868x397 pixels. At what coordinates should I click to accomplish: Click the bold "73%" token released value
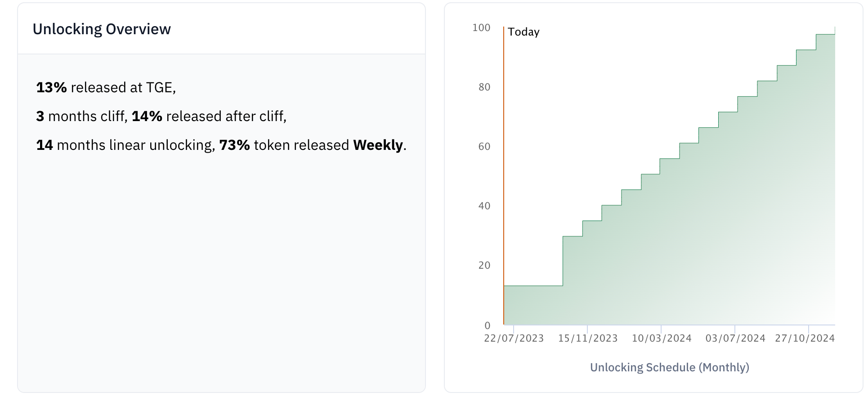coord(234,145)
